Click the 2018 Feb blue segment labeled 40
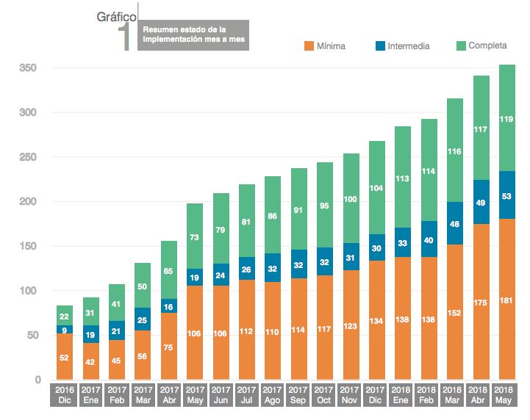The height and width of the screenshot is (420, 530). 429,239
